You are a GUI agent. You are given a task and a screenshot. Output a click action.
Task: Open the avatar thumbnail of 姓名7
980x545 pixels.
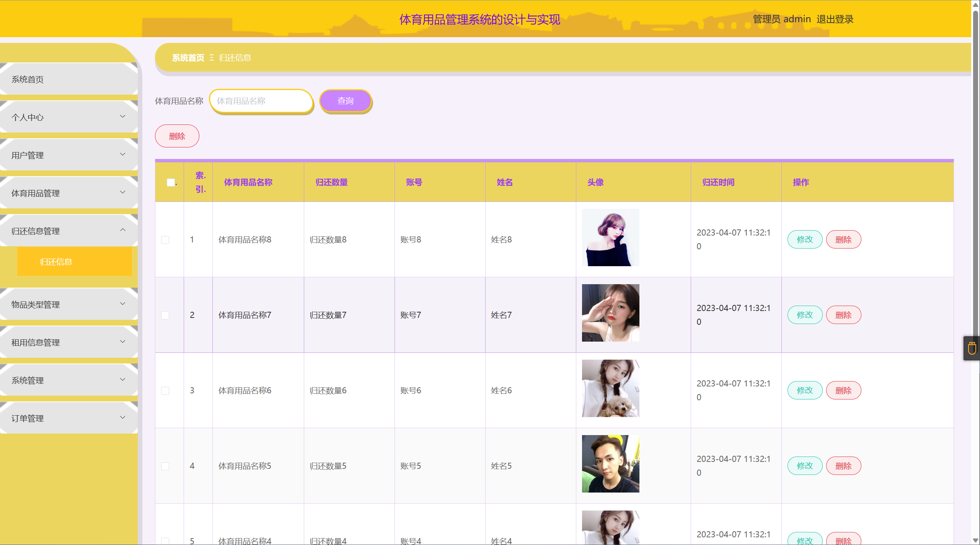click(x=610, y=313)
